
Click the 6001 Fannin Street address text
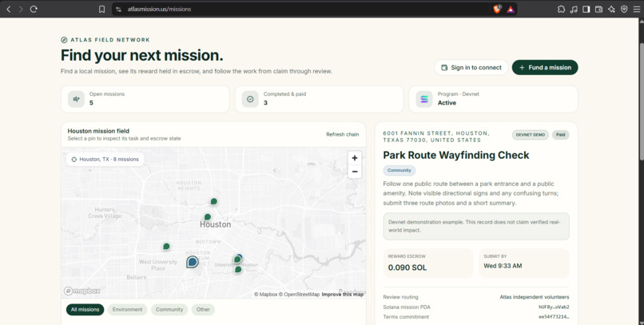pyautogui.click(x=436, y=137)
